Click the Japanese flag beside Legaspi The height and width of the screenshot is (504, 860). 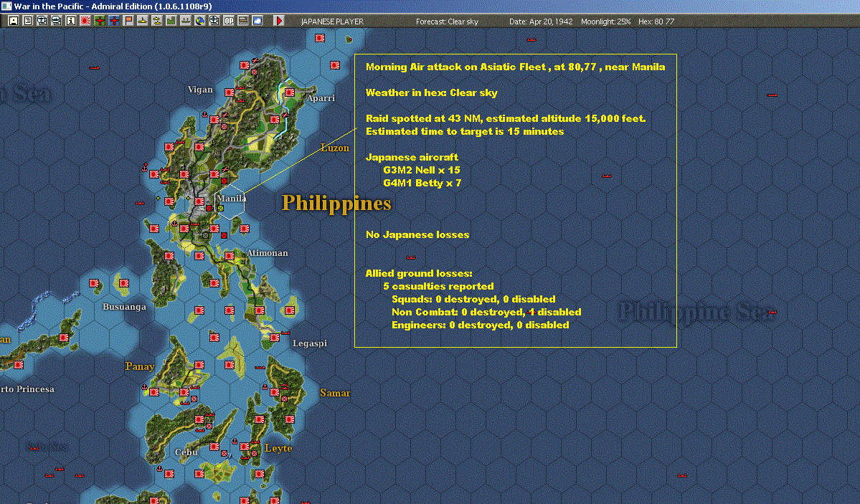point(275,337)
